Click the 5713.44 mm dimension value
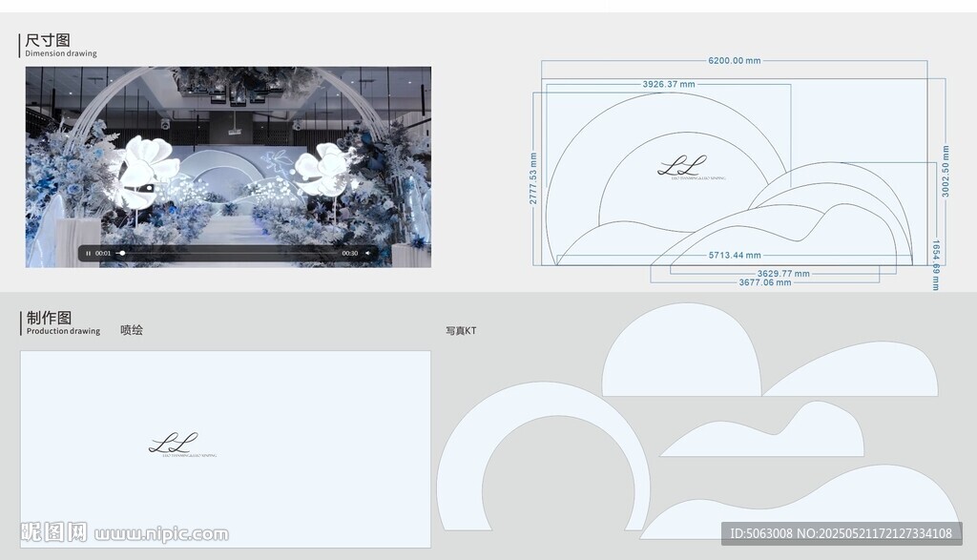This screenshot has height=560, width=977. pos(735,256)
